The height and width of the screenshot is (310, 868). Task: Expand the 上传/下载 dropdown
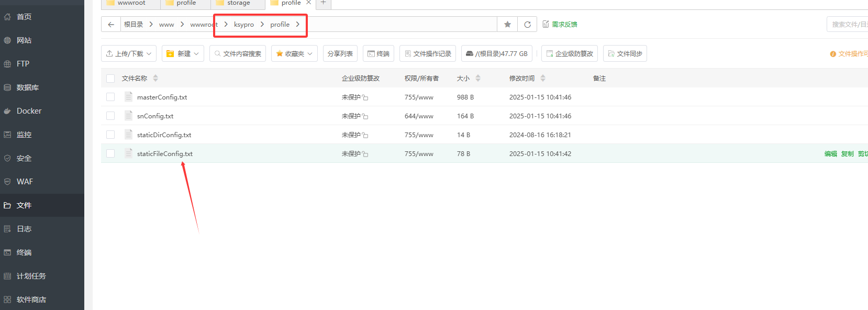pyautogui.click(x=128, y=54)
